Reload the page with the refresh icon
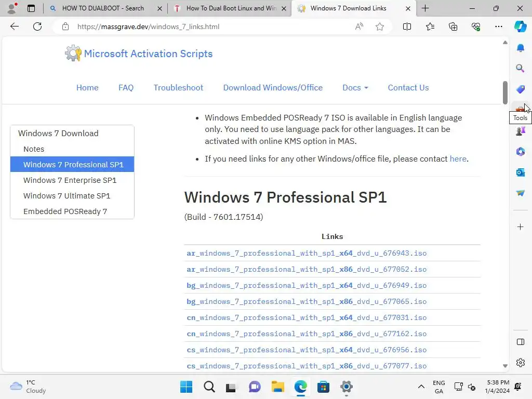The height and width of the screenshot is (399, 532). [37, 26]
